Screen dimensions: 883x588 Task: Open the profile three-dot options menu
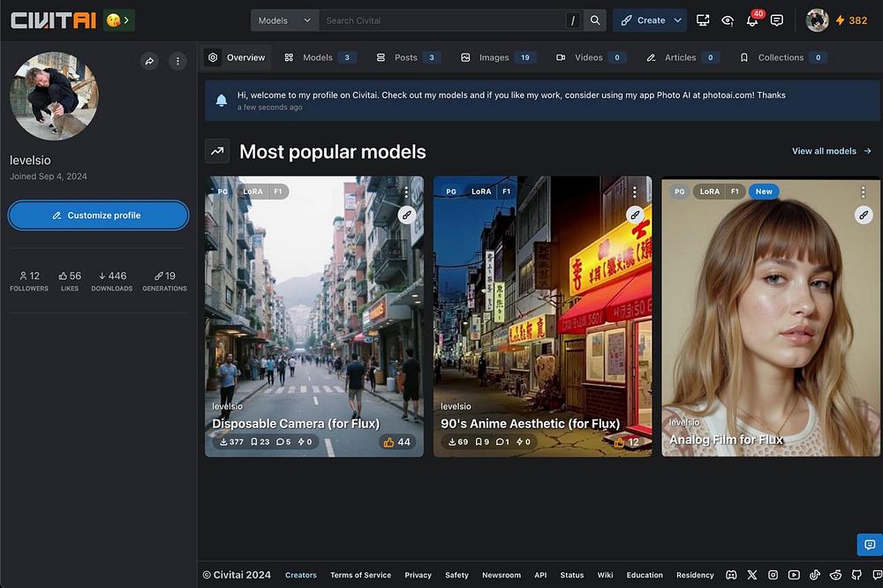[x=177, y=61]
